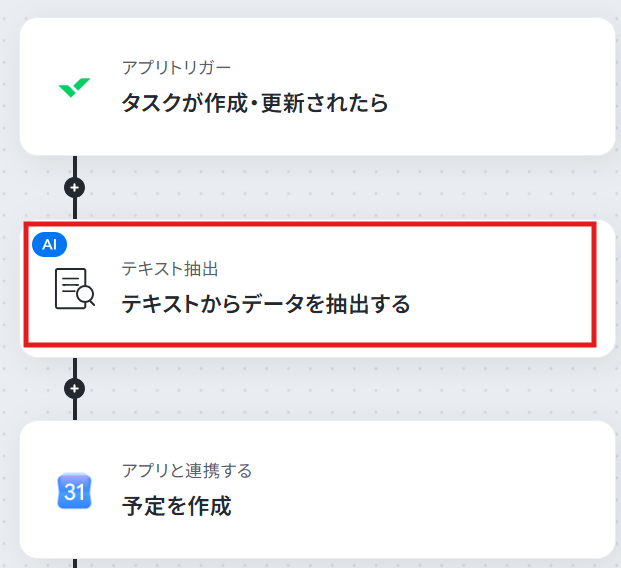Add step via plus below text extraction card
This screenshot has height=568, width=621.
[x=74, y=389]
